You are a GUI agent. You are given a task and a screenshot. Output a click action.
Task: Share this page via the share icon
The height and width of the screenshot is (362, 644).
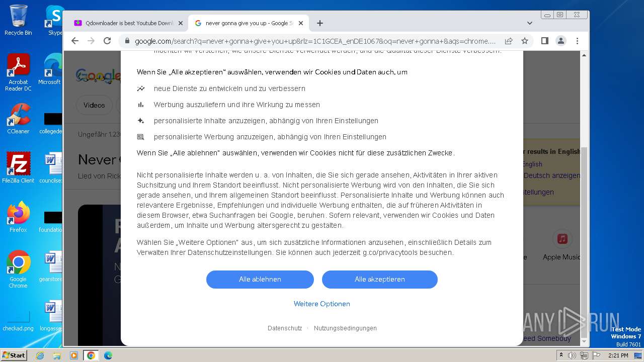pos(509,41)
